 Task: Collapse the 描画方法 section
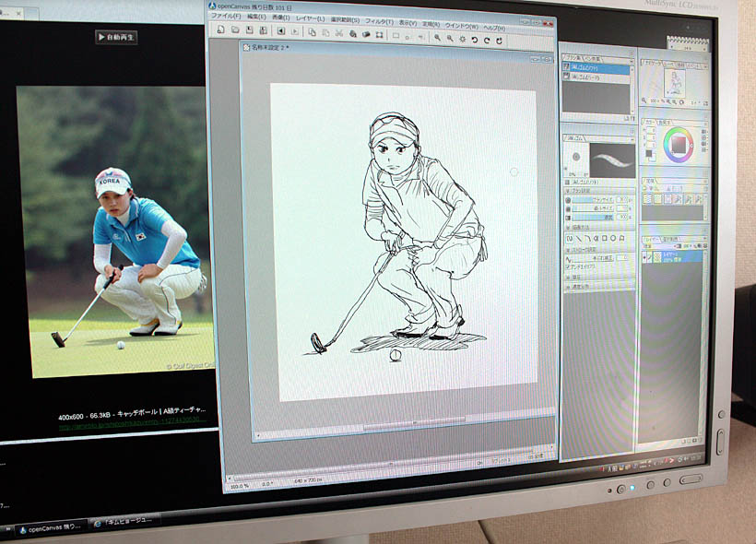pos(568,227)
